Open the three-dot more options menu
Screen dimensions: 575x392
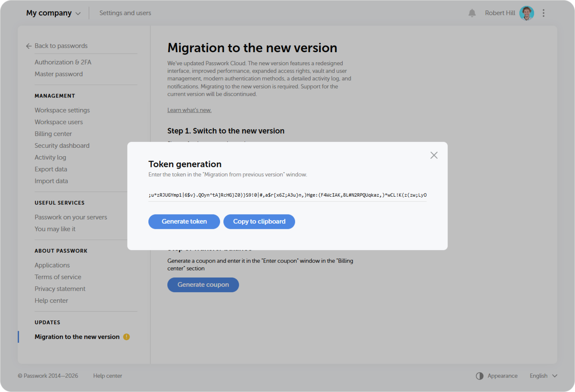[543, 13]
